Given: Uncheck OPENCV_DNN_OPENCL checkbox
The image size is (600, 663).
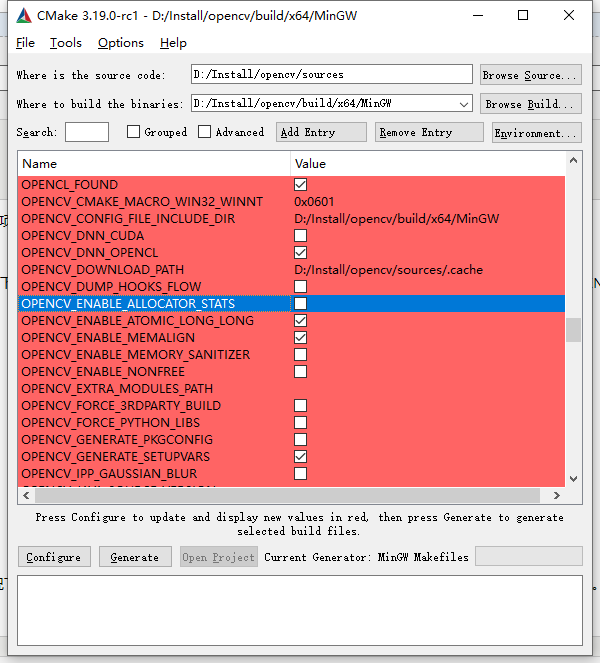Looking at the screenshot, I should coord(301,252).
